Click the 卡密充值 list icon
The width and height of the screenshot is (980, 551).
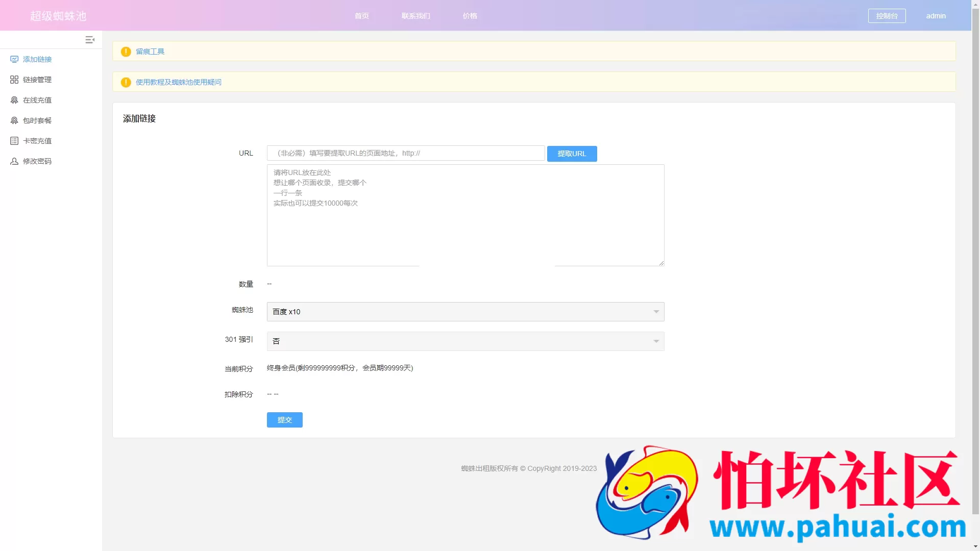click(14, 141)
